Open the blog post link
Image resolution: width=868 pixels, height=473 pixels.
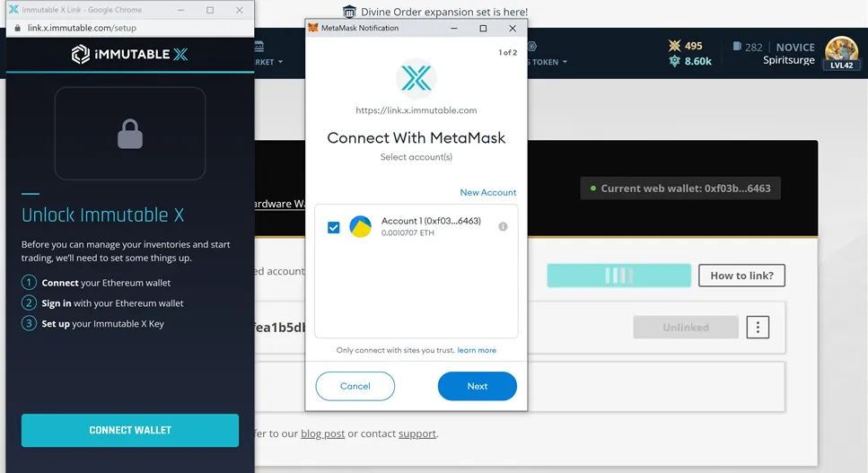tap(323, 434)
